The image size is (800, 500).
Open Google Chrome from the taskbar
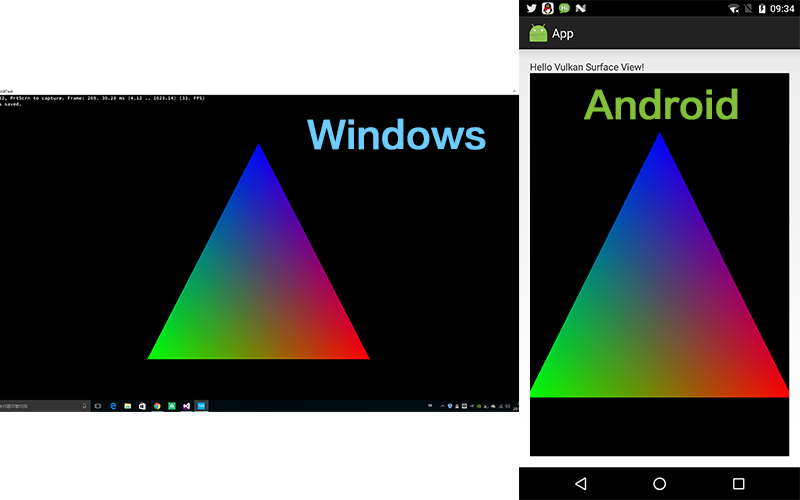157,406
